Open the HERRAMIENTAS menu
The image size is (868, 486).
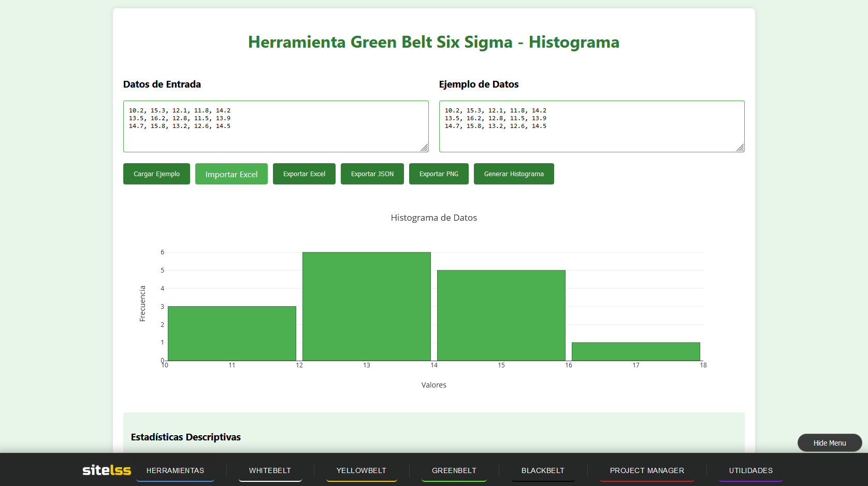coord(175,470)
